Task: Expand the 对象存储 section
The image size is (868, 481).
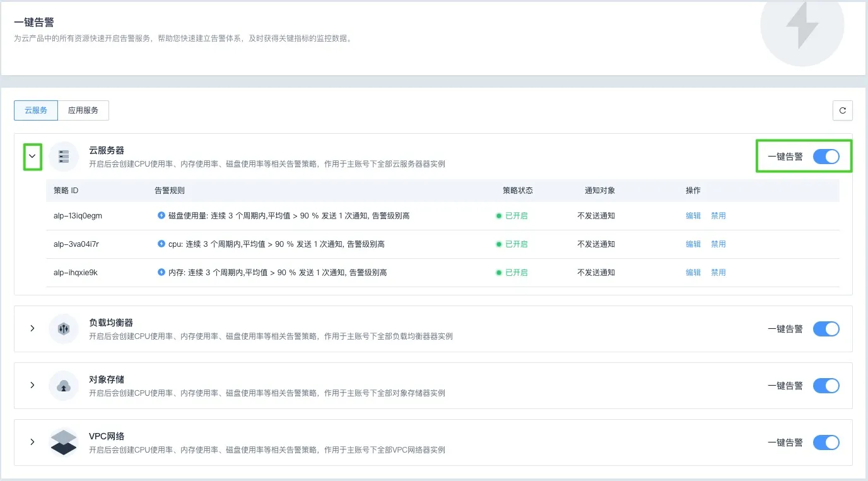Action: (x=33, y=386)
